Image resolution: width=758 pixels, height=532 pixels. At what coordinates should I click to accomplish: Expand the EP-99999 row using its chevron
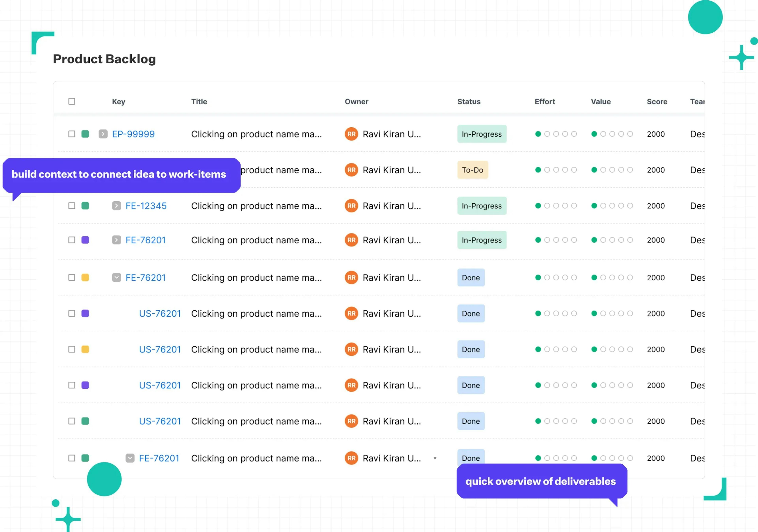click(x=103, y=134)
